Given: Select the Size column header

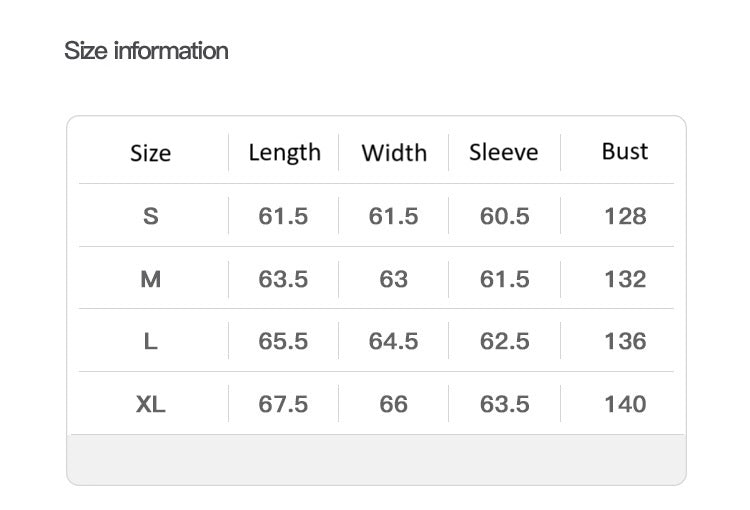Looking at the screenshot, I should click(150, 153).
